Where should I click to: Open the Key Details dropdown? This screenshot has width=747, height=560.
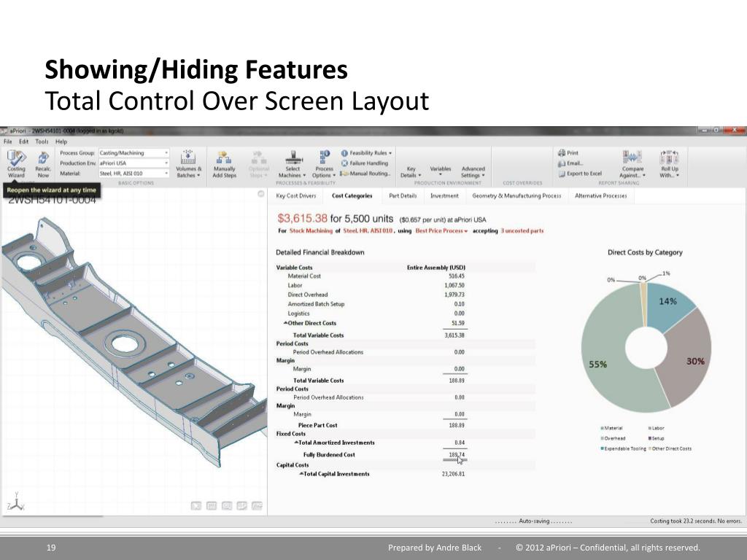click(411, 172)
